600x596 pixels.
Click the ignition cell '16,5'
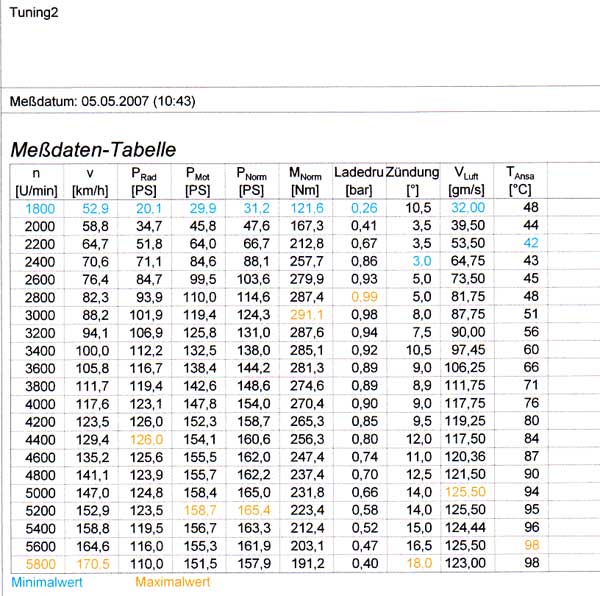[419, 546]
